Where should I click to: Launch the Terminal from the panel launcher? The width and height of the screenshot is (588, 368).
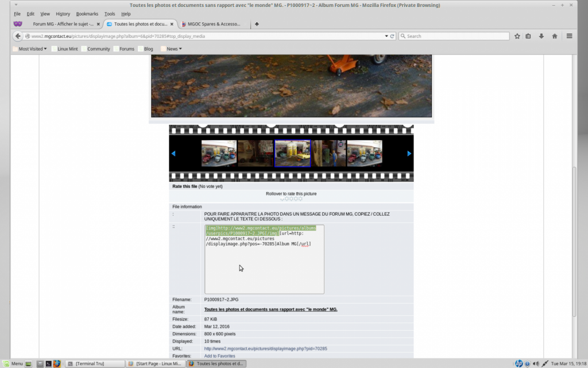coord(48,363)
